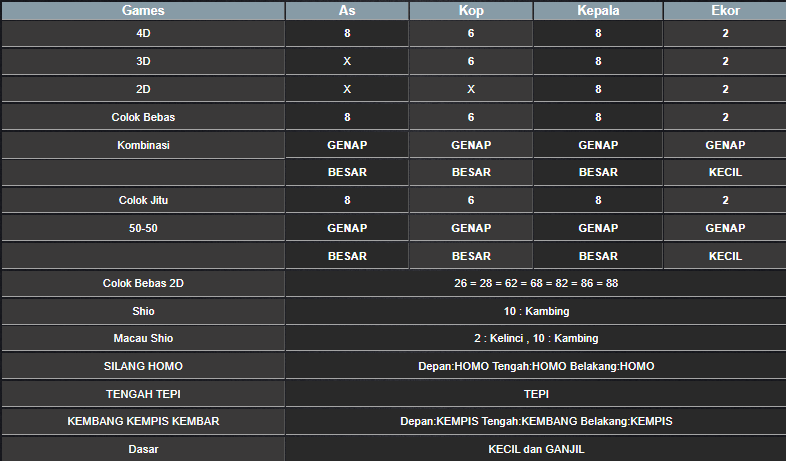
Task: Select the 3D row label
Action: tap(143, 62)
